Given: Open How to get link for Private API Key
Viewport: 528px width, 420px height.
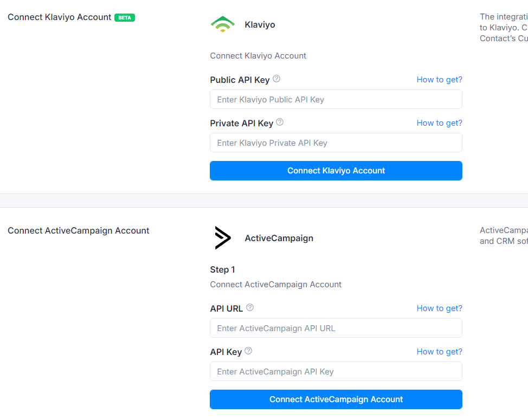Looking at the screenshot, I should pyautogui.click(x=440, y=123).
